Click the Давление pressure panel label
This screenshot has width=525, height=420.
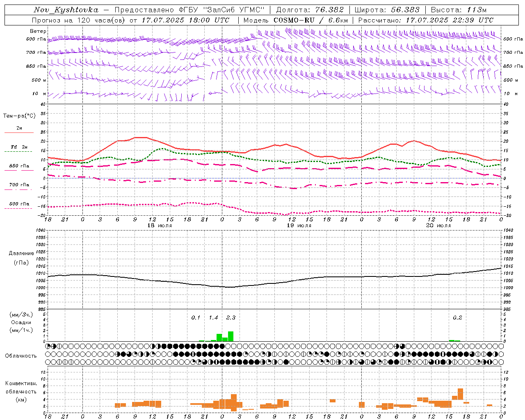(x=21, y=253)
